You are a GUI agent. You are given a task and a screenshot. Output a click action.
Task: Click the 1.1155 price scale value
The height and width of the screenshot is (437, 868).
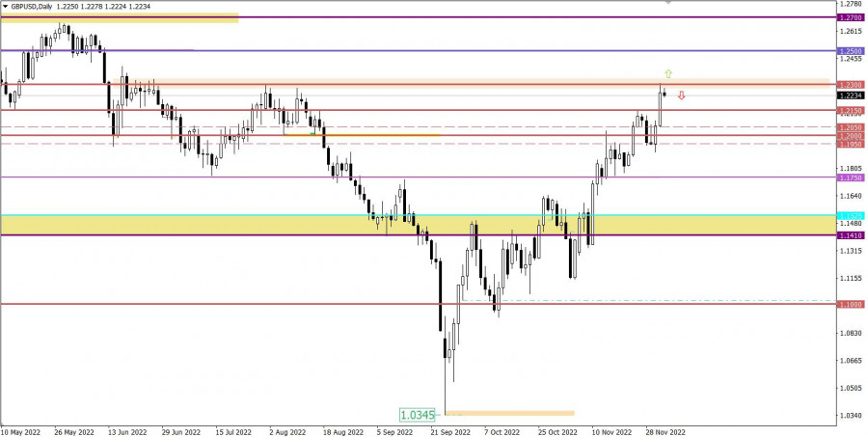click(850, 278)
